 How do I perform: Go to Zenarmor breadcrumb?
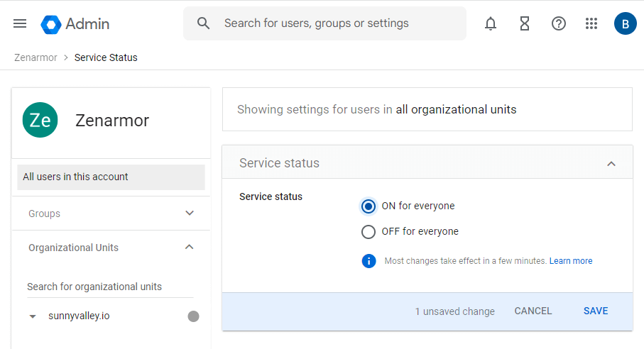click(x=36, y=57)
